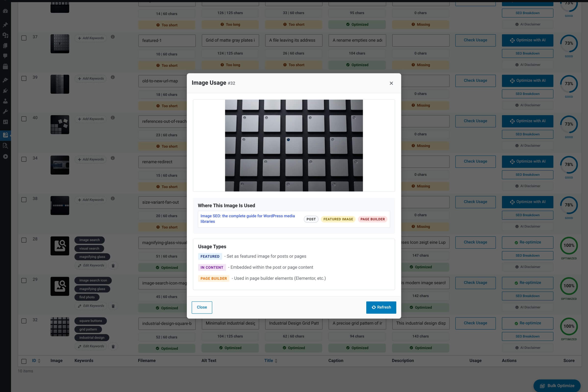Delete keywords trash icon for image 28

point(113,266)
